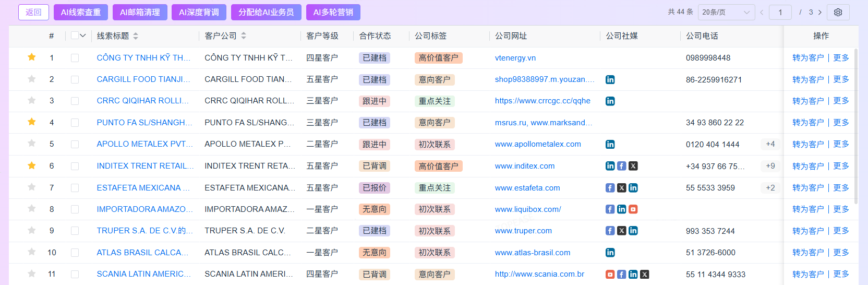Open AI线索查重 from toolbar
Viewport: 868px width, 285px height.
tap(81, 12)
